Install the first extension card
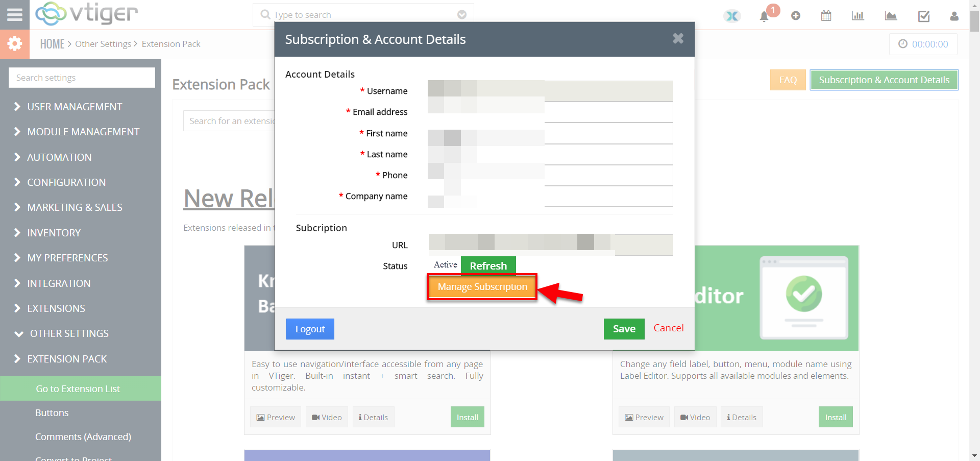The height and width of the screenshot is (461, 980). click(x=467, y=417)
